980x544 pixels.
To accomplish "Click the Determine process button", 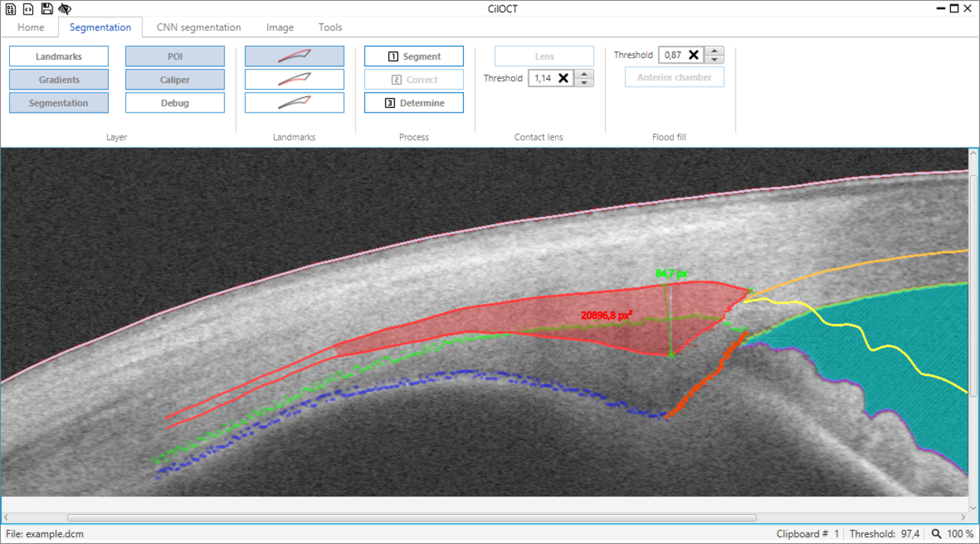I will point(413,103).
